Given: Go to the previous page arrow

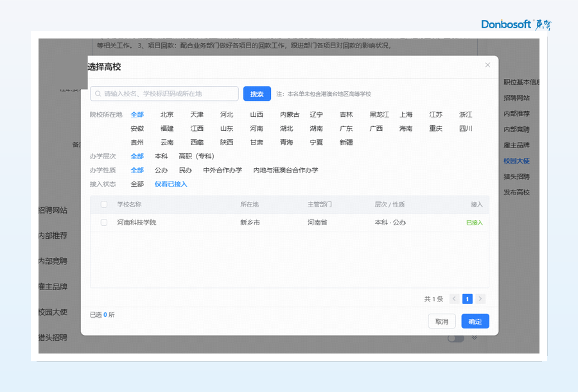Looking at the screenshot, I should (454, 299).
